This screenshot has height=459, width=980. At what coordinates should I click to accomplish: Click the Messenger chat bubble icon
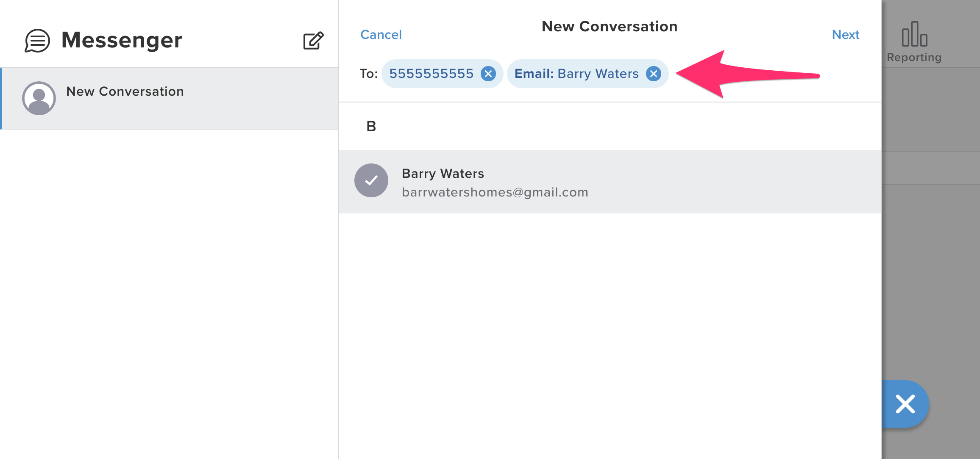coord(37,41)
